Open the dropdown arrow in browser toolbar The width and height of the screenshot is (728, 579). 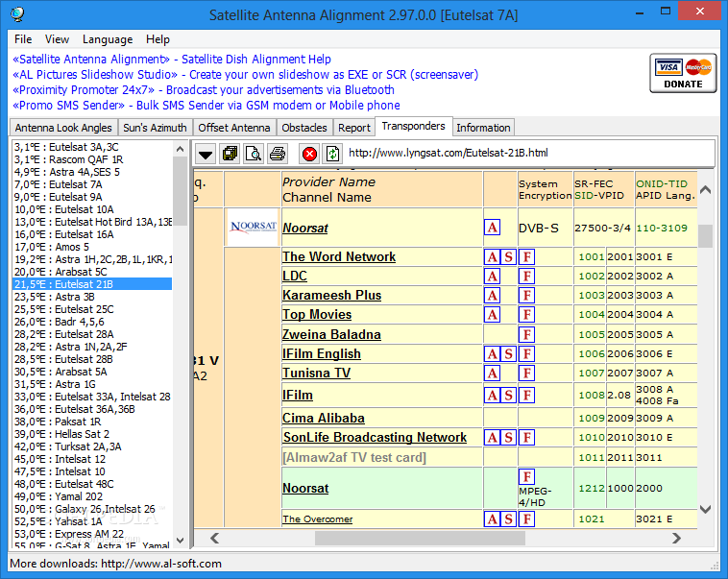206,154
